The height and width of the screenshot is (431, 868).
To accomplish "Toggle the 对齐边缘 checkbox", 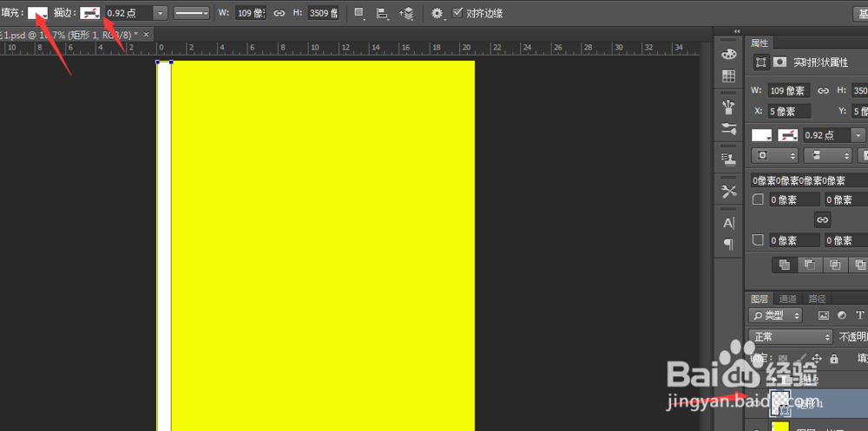I will click(457, 12).
